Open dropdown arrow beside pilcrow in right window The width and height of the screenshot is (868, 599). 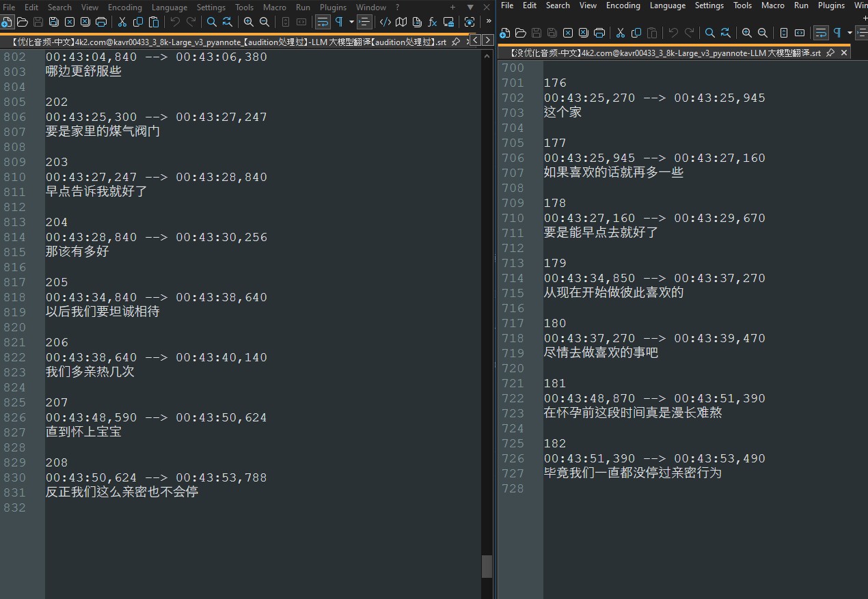pyautogui.click(x=850, y=32)
